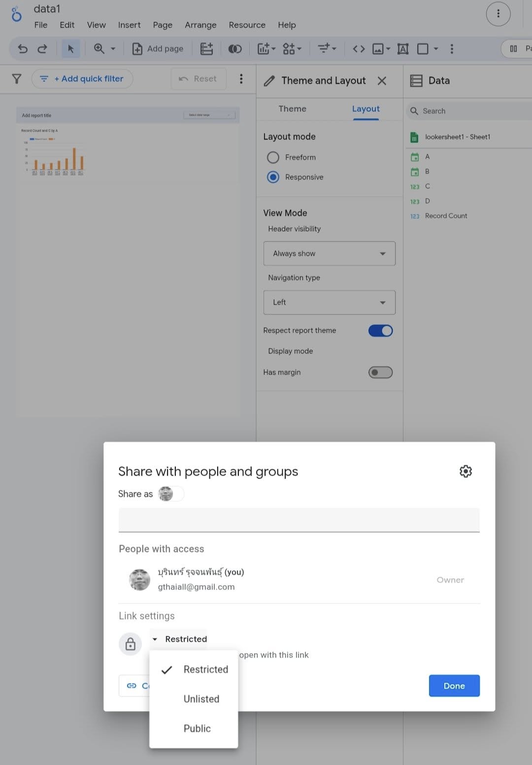Click the blend data icon
Screen dimensions: 532x765
[235, 49]
